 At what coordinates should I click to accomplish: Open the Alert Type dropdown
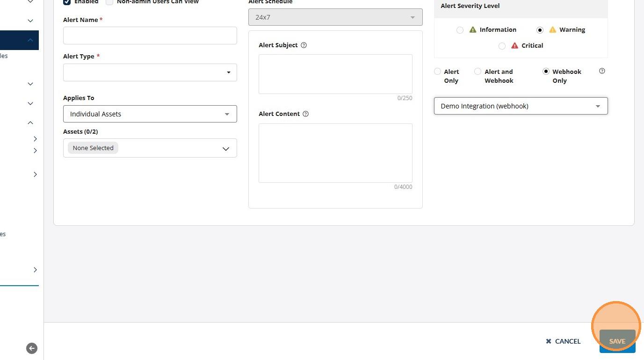click(x=150, y=72)
